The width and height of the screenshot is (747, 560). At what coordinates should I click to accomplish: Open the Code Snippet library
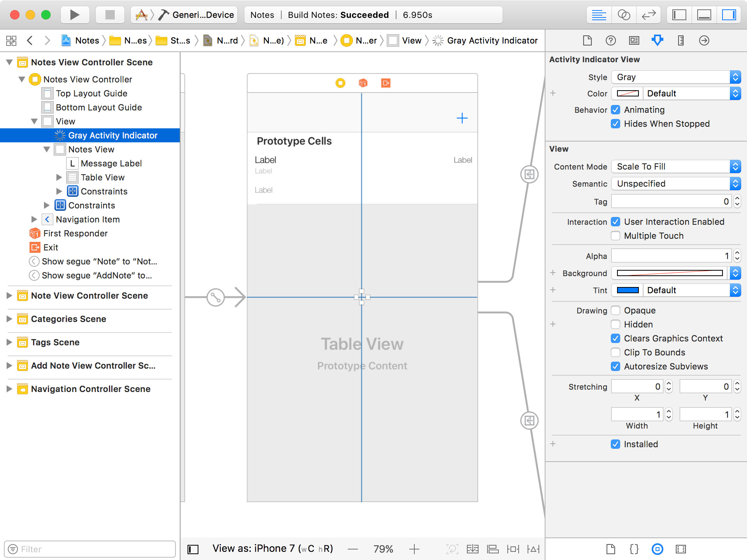pyautogui.click(x=634, y=549)
